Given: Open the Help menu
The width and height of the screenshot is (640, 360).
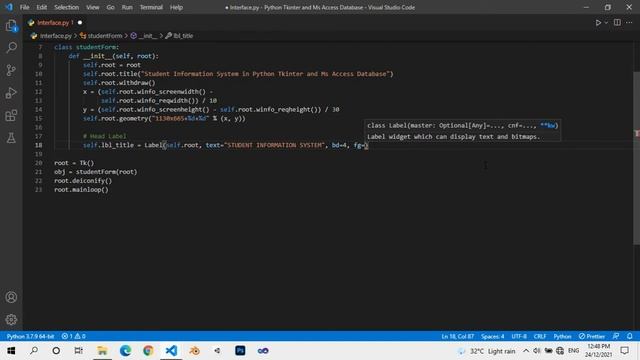Looking at the screenshot, I should (176, 7).
